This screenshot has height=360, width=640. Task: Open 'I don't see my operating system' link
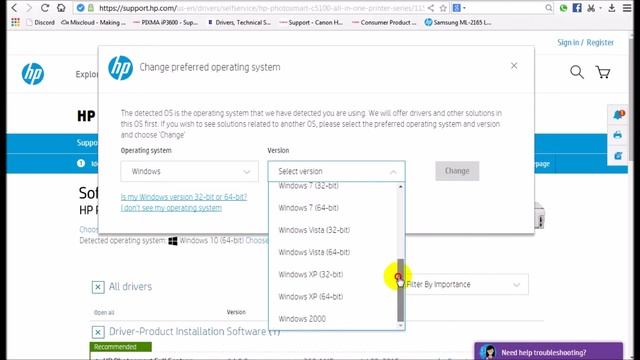(x=171, y=208)
